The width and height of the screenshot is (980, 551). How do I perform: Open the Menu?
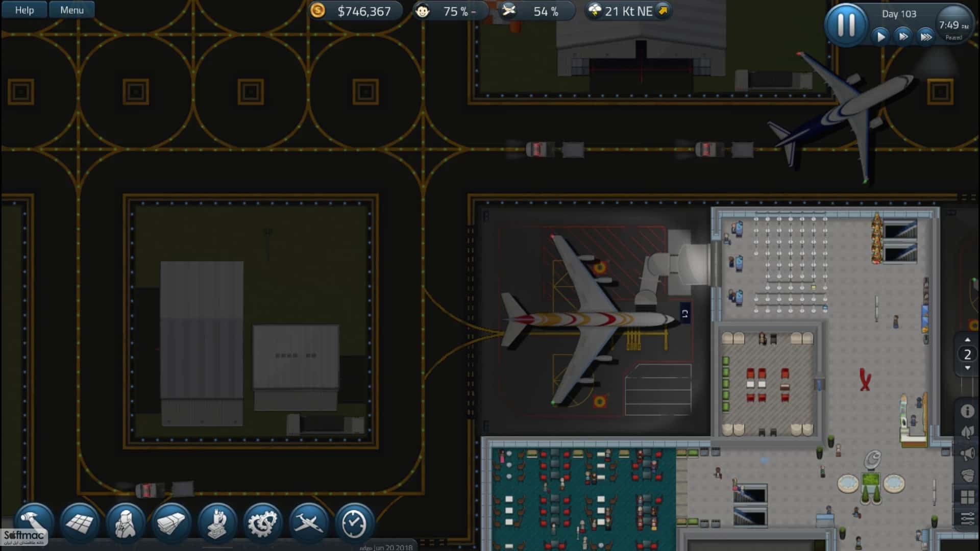(x=71, y=9)
